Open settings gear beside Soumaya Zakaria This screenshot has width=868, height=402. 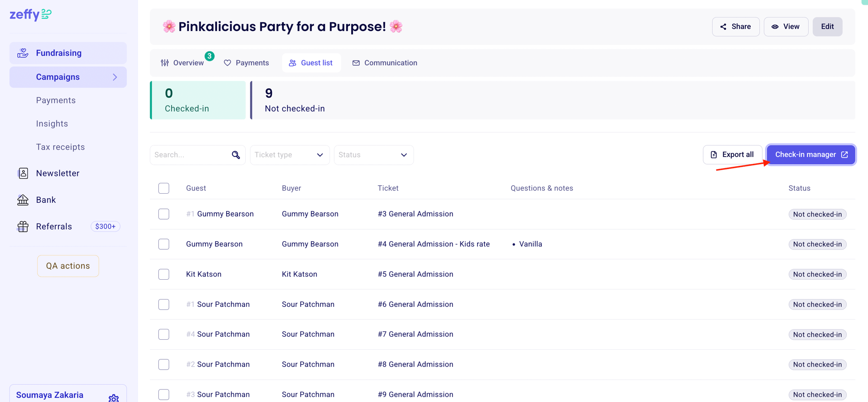point(113,398)
